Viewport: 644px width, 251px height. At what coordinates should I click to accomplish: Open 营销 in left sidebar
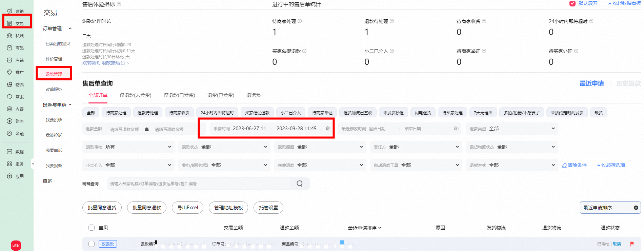tap(15, 11)
